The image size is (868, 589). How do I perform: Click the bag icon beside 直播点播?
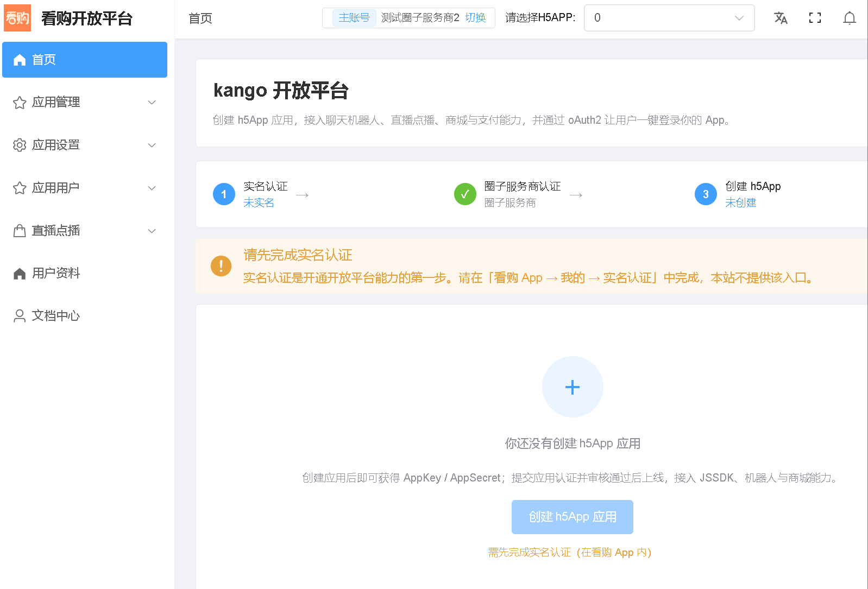[20, 231]
